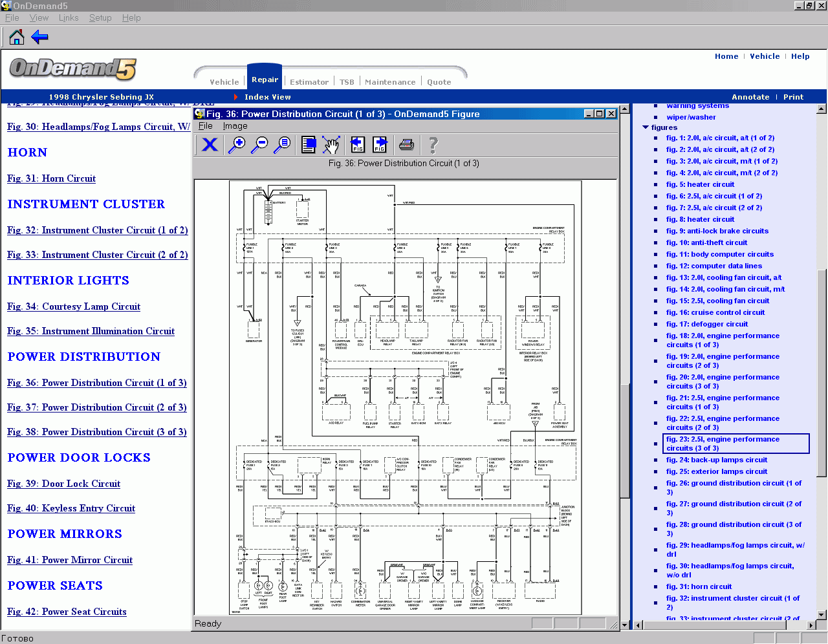This screenshot has height=644, width=828.
Task: Click the printer icon in figure toolbar
Action: tap(406, 144)
